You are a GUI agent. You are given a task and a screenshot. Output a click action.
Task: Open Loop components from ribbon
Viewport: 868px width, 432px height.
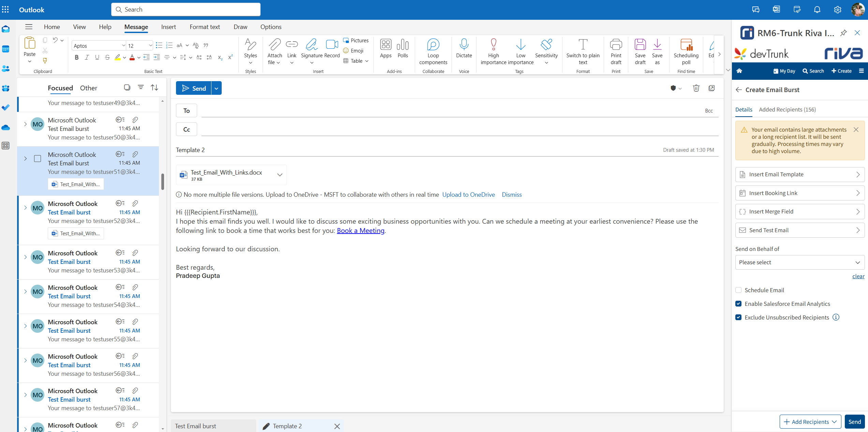tap(433, 45)
